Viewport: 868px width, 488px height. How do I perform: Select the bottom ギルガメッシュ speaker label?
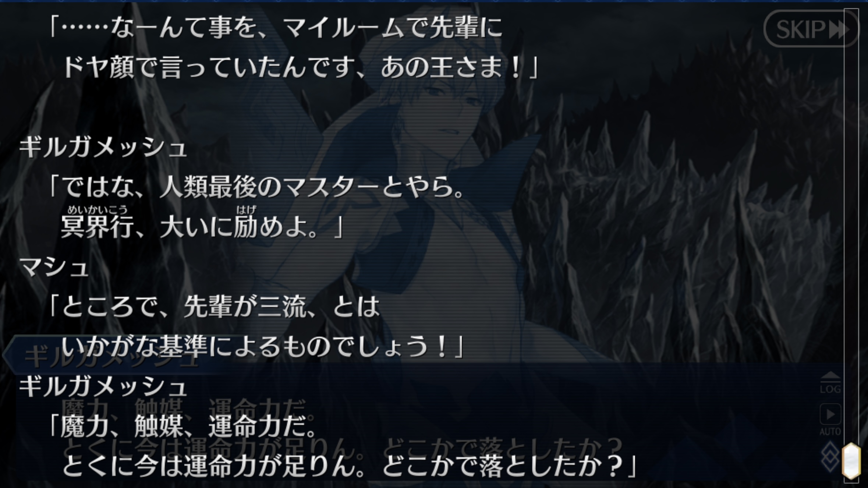pos(103,386)
